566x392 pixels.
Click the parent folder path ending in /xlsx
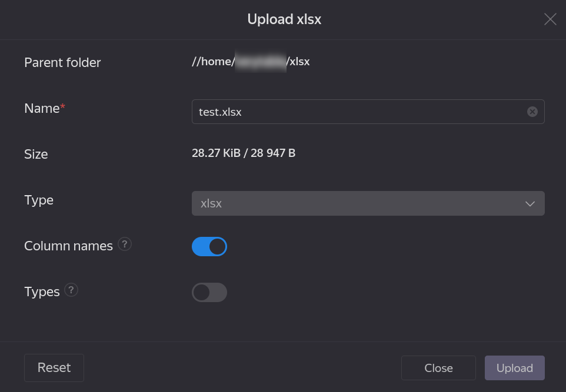pos(251,61)
